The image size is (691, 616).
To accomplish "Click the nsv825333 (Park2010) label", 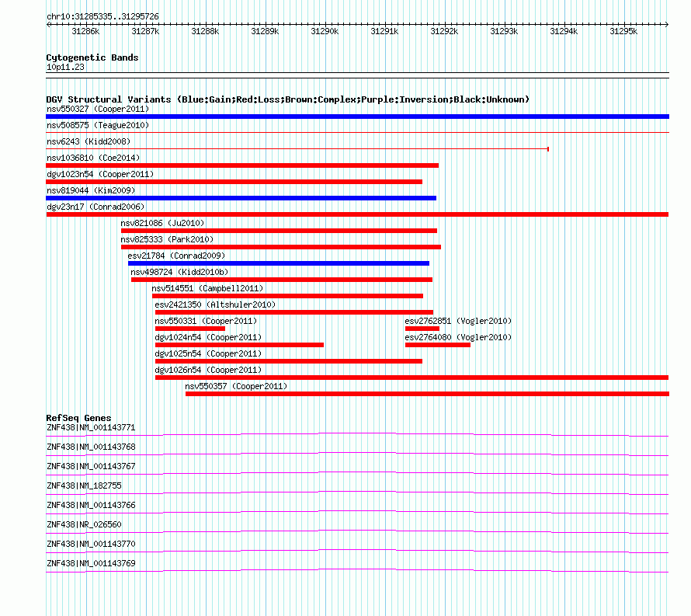I will click(x=167, y=239).
